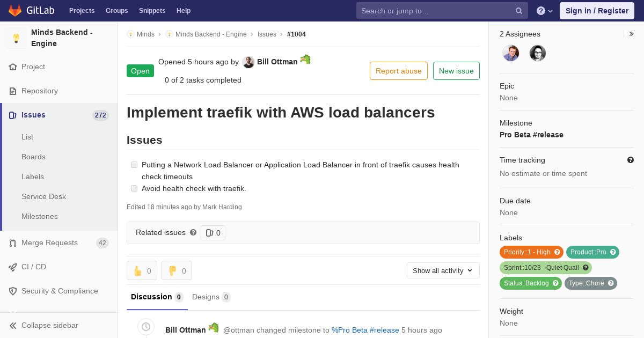Click the dragon emoji beside Bill Ottman in header
The height and width of the screenshot is (338, 644).
click(305, 60)
